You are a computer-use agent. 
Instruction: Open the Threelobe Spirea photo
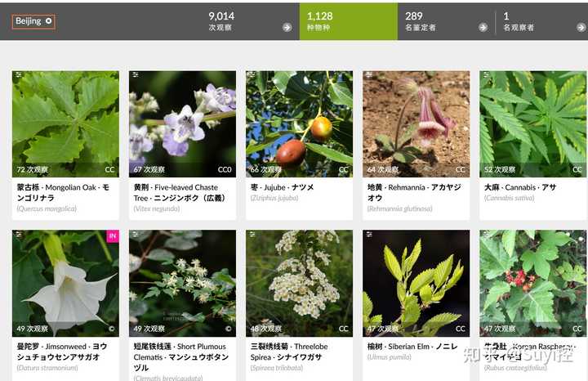299,283
